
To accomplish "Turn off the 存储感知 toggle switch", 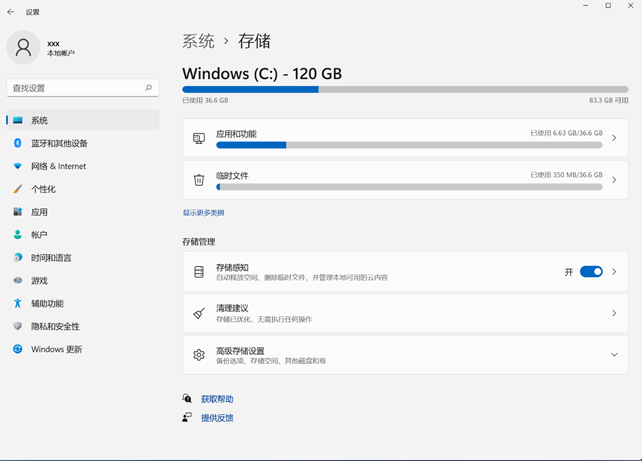I will pos(591,271).
